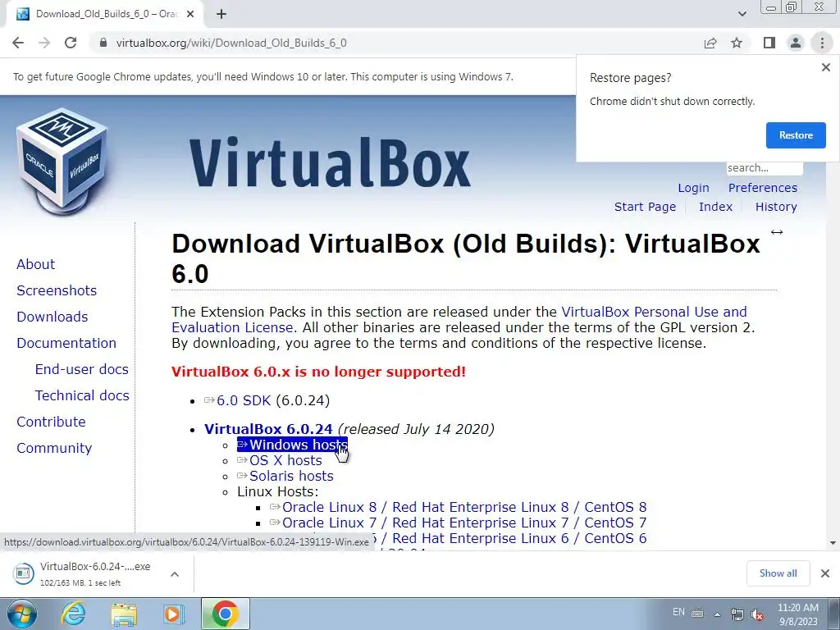Click the Chrome taskbar icon
840x630 pixels.
226,614
